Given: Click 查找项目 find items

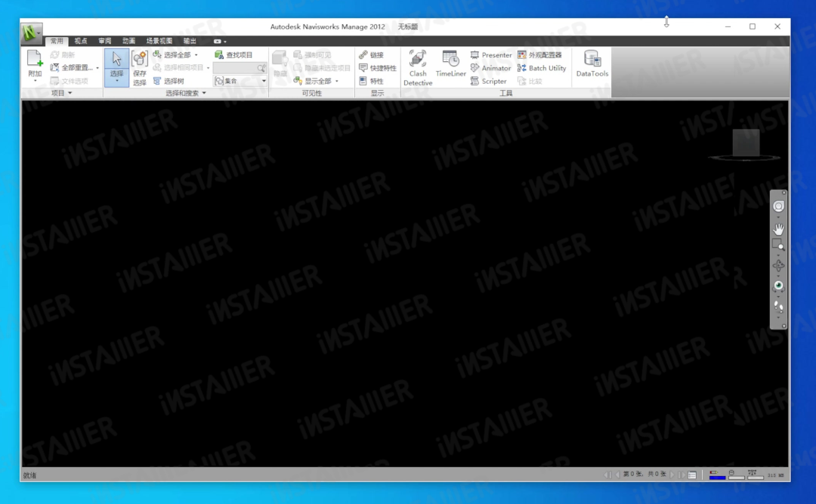Looking at the screenshot, I should [x=233, y=54].
